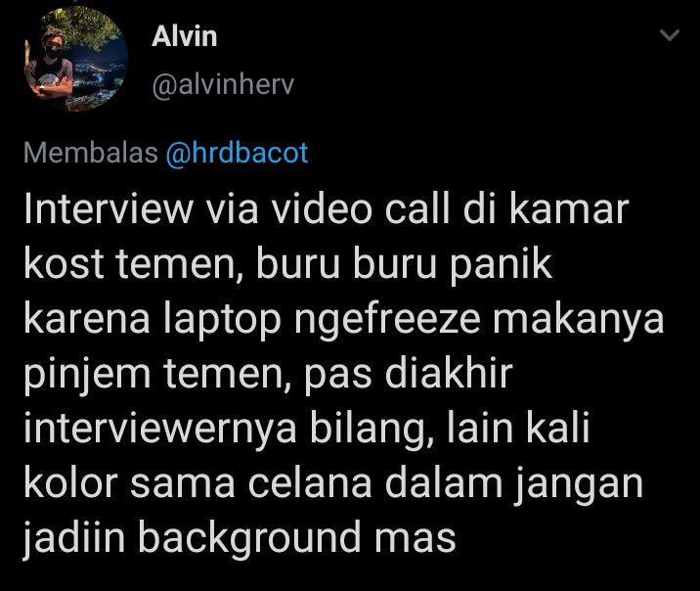Image resolution: width=700 pixels, height=591 pixels.
Task: Click the word ngefreeze in the tweet
Action: point(387,321)
